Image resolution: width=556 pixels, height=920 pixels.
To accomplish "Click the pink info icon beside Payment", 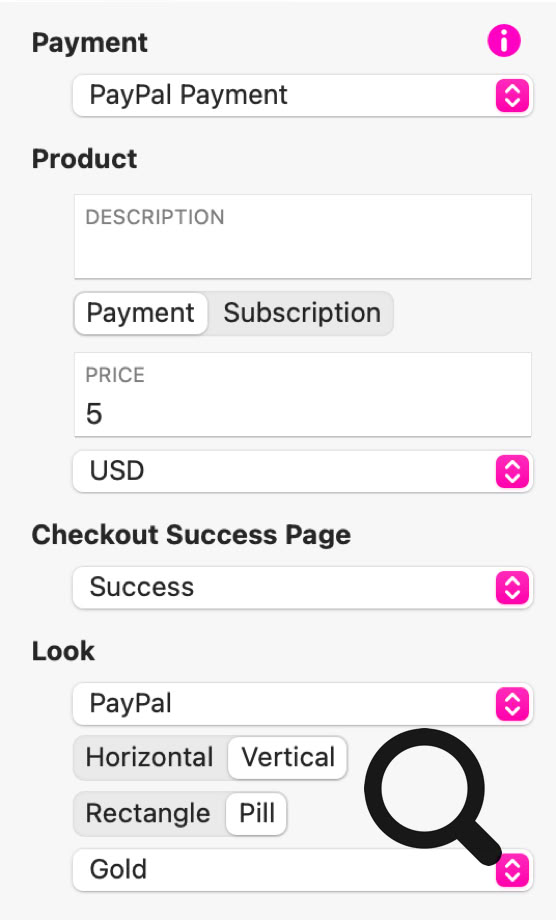I will click(x=504, y=41).
